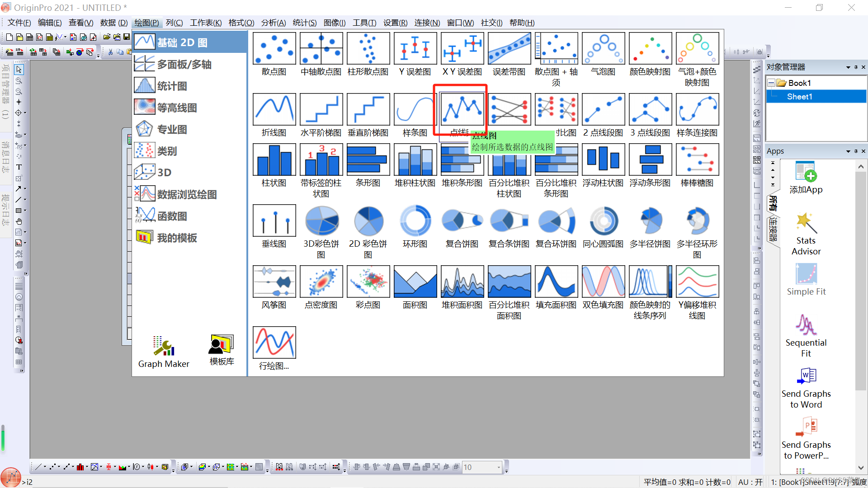Image resolution: width=868 pixels, height=488 pixels.
Task: Open the 分析(A) menu
Action: point(273,23)
